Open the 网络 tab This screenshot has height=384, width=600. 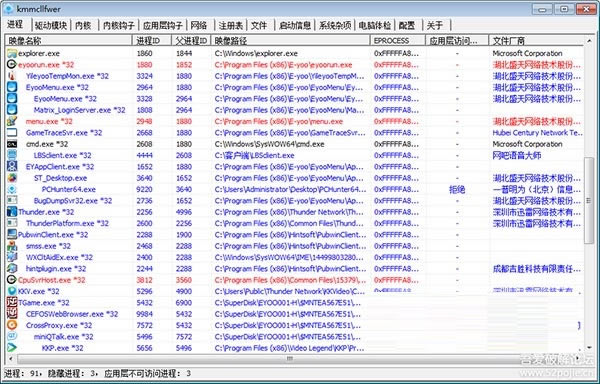[199, 25]
